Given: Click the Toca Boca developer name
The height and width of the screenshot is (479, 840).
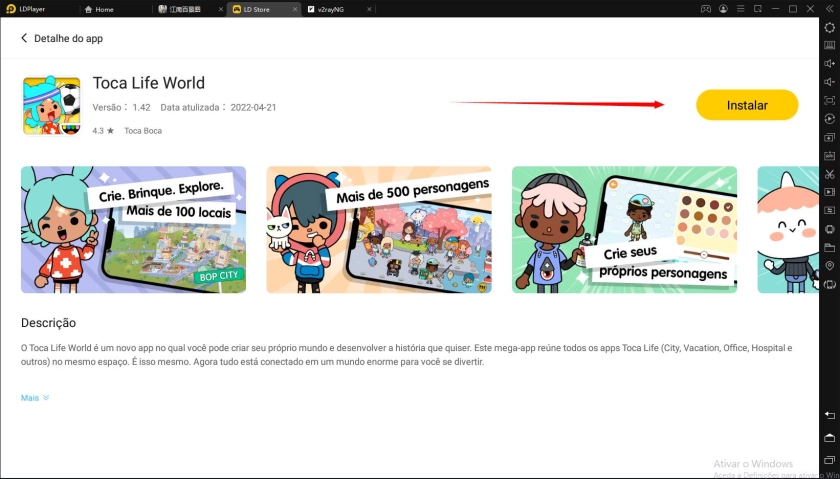Looking at the screenshot, I should (x=143, y=131).
